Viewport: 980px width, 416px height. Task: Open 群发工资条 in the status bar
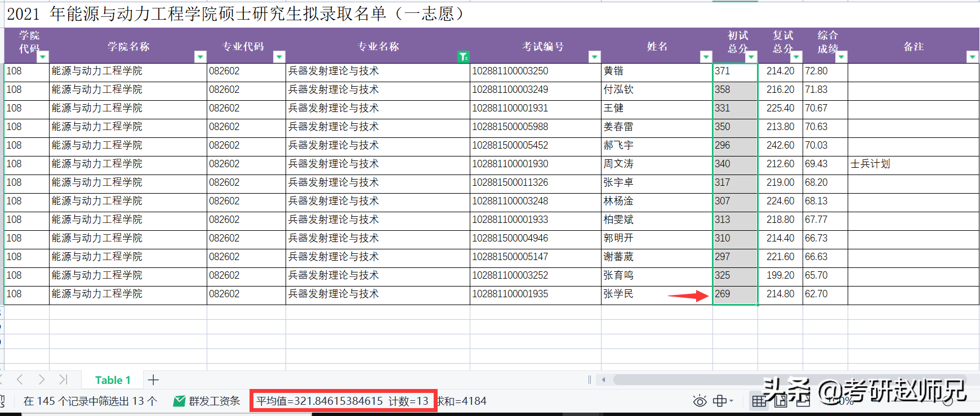point(207,401)
